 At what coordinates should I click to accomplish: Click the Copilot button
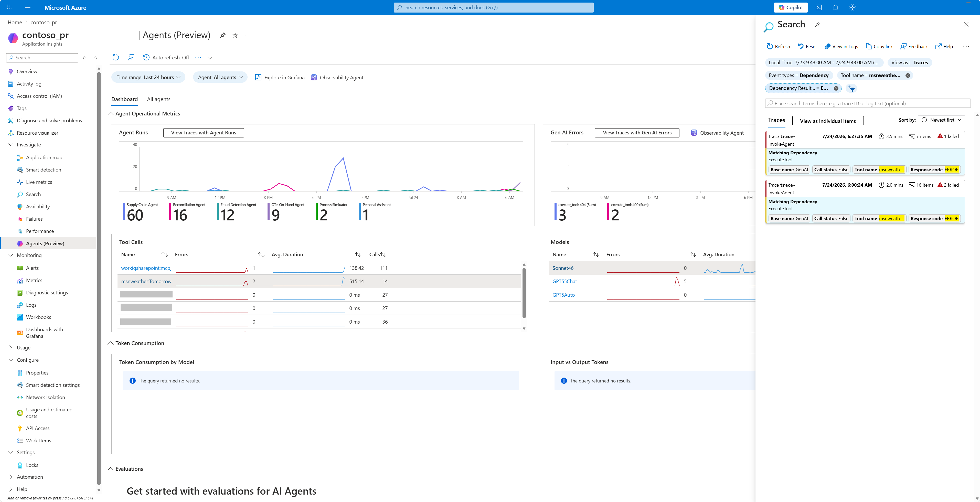[791, 7]
